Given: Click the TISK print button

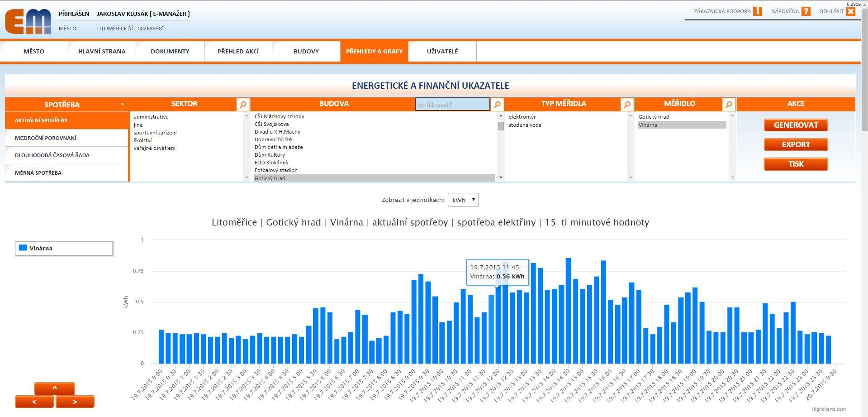Looking at the screenshot, I should point(796,164).
